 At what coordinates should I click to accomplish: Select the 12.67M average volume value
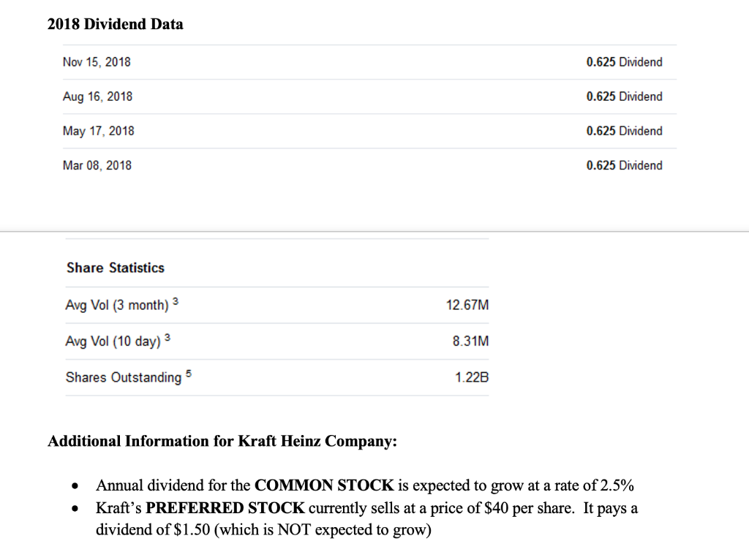tap(467, 306)
